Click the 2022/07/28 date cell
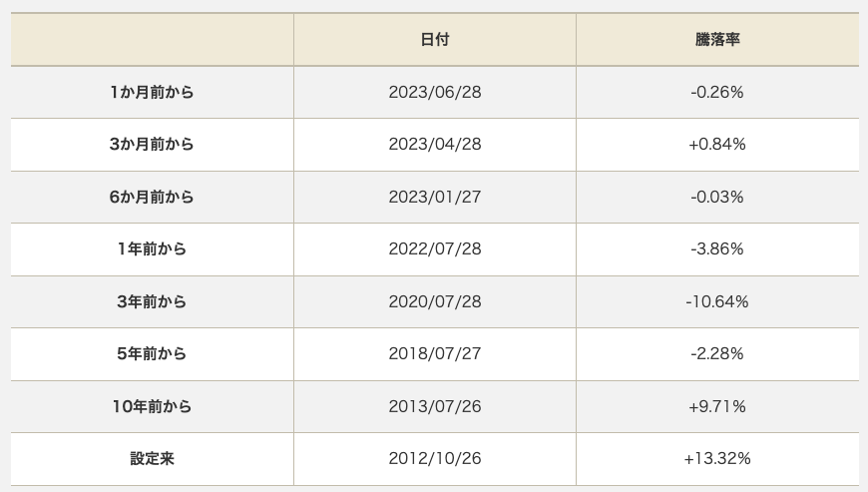The image size is (868, 492). tap(435, 249)
